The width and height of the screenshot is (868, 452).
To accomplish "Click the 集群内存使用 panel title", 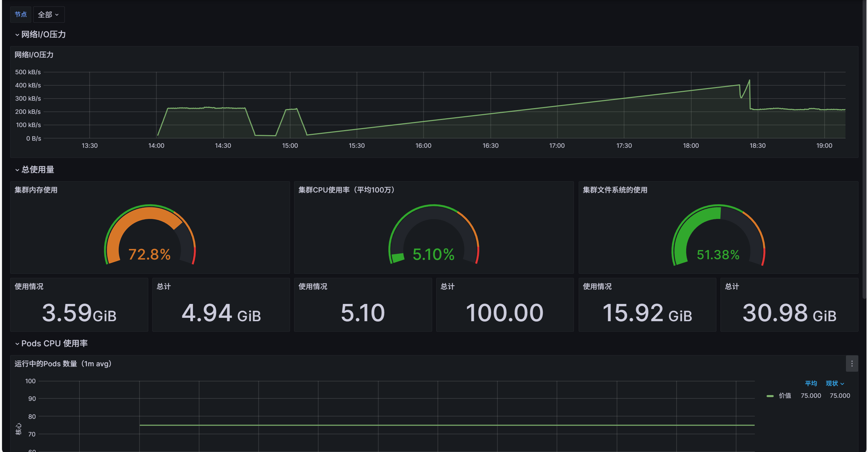I will tap(36, 190).
